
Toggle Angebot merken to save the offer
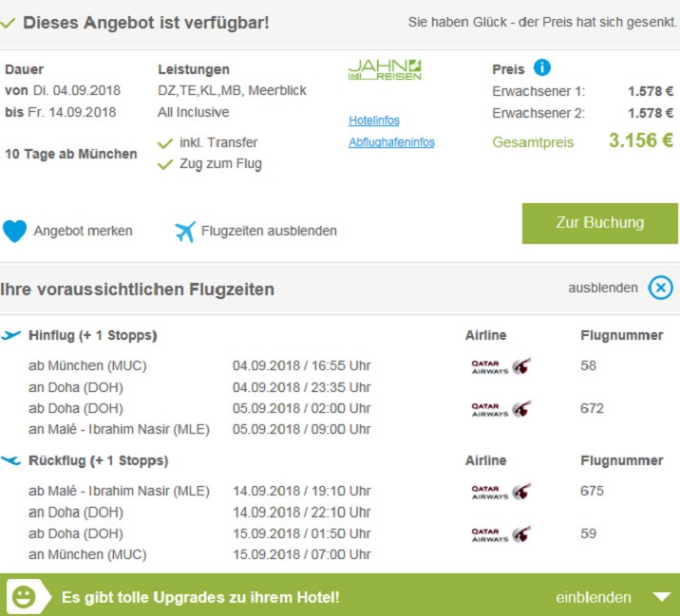(83, 231)
